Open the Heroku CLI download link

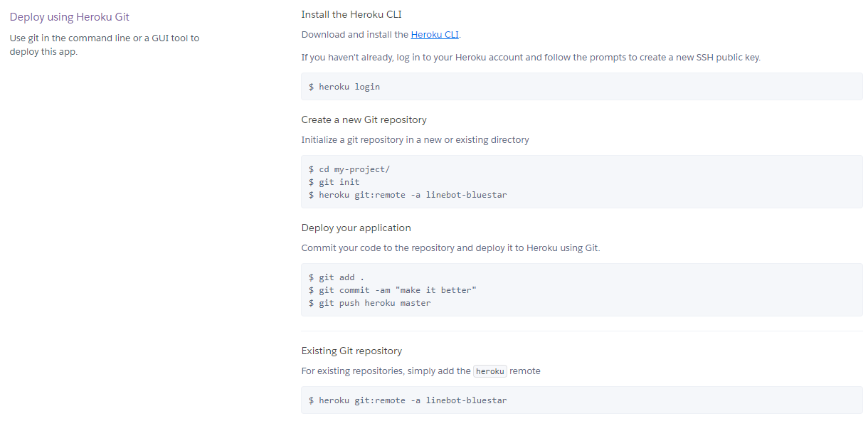click(x=435, y=34)
